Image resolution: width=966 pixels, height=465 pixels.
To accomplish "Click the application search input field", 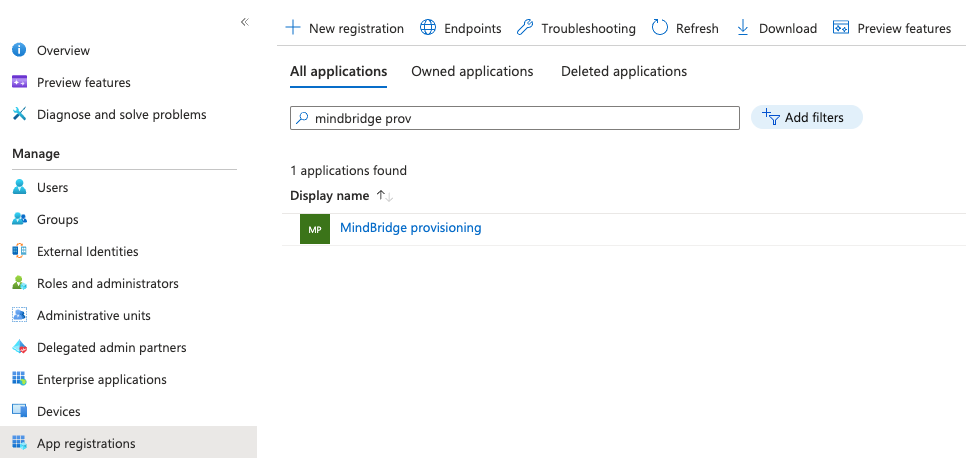I will (x=520, y=118).
